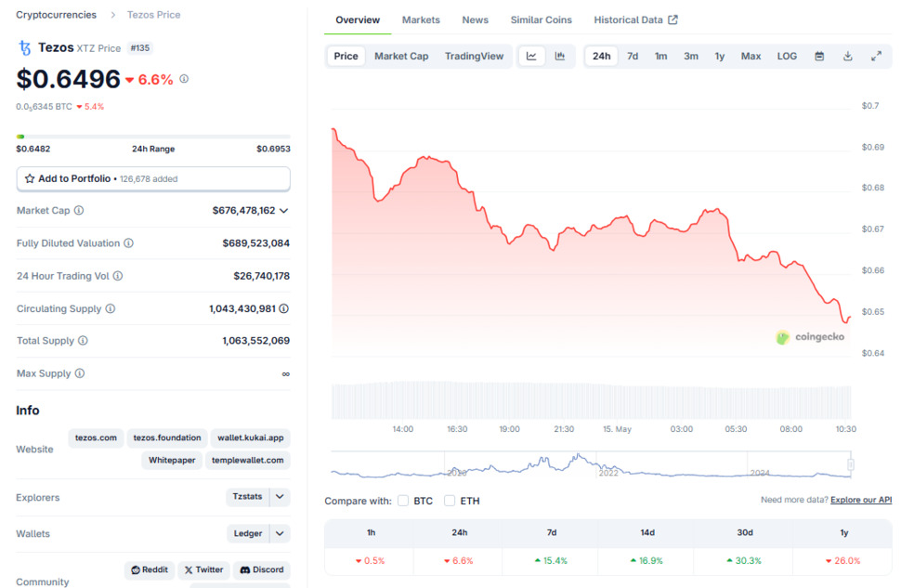Screen dimensions: 914x588
Task: Open the Max Supply info icon
Action: coord(80,373)
